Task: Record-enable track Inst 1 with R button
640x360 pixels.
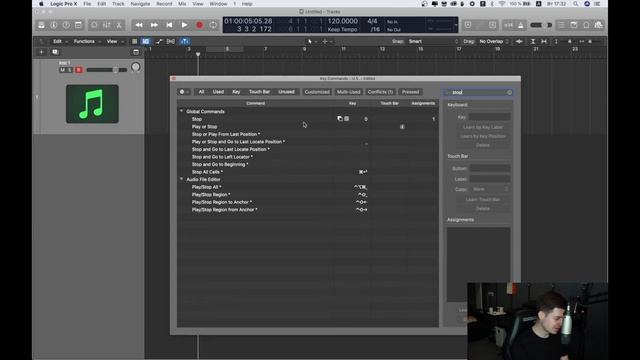Action: click(79, 70)
